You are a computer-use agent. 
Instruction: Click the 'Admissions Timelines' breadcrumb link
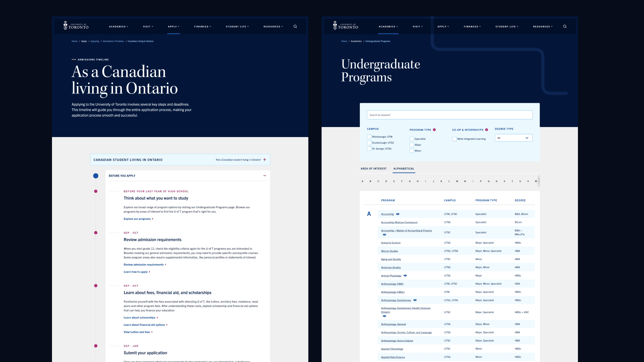click(x=113, y=41)
